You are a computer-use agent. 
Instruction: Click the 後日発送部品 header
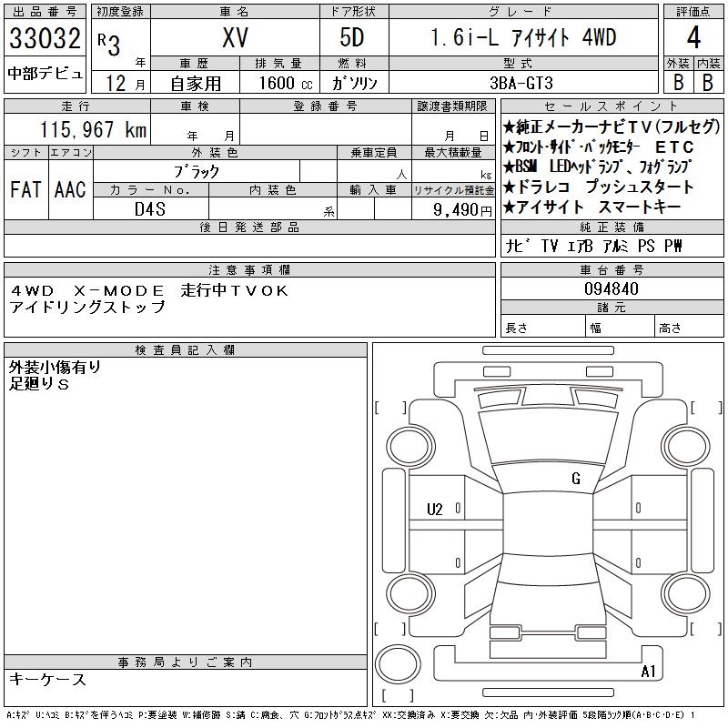pos(249,227)
